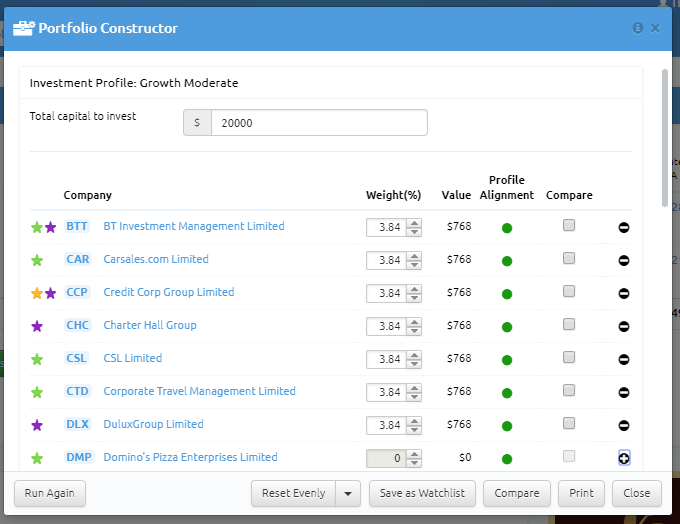
Task: Increase CSL weight with up arrow
Action: pos(414,355)
